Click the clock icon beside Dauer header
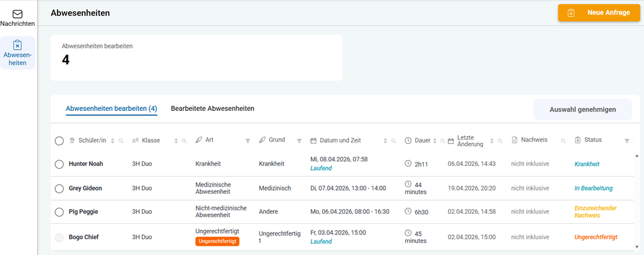 (409, 140)
